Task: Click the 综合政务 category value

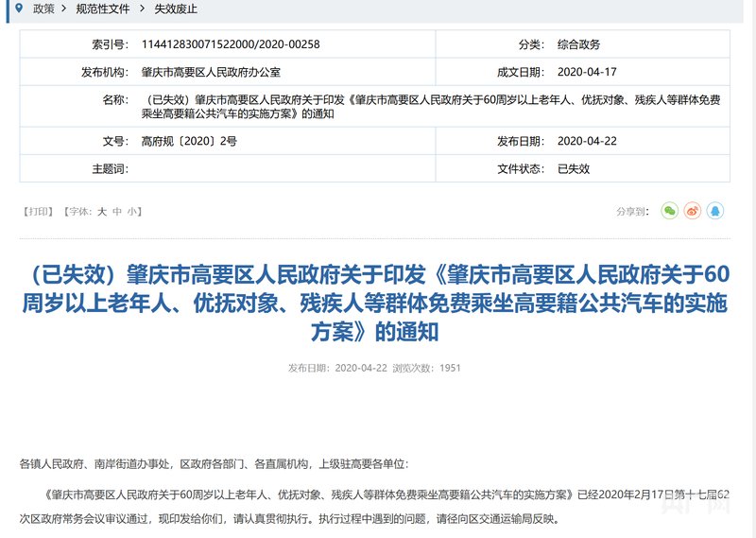Action: tap(578, 44)
